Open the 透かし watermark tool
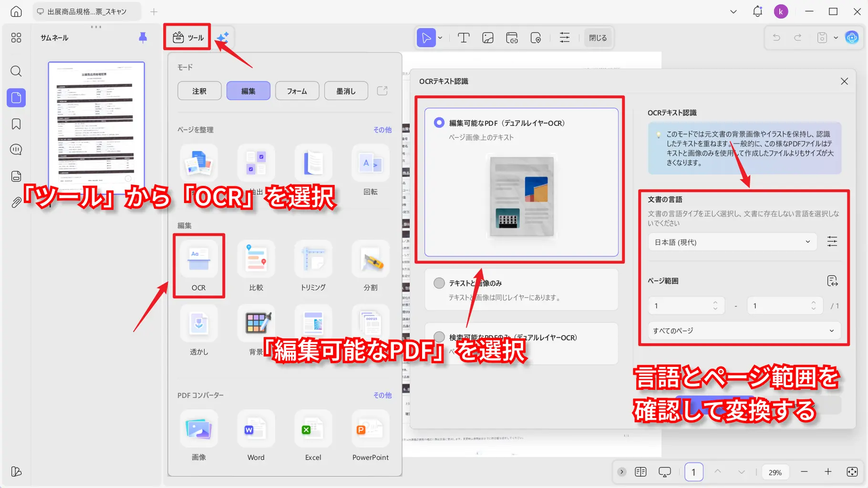This screenshot has width=868, height=488. pos(199,330)
